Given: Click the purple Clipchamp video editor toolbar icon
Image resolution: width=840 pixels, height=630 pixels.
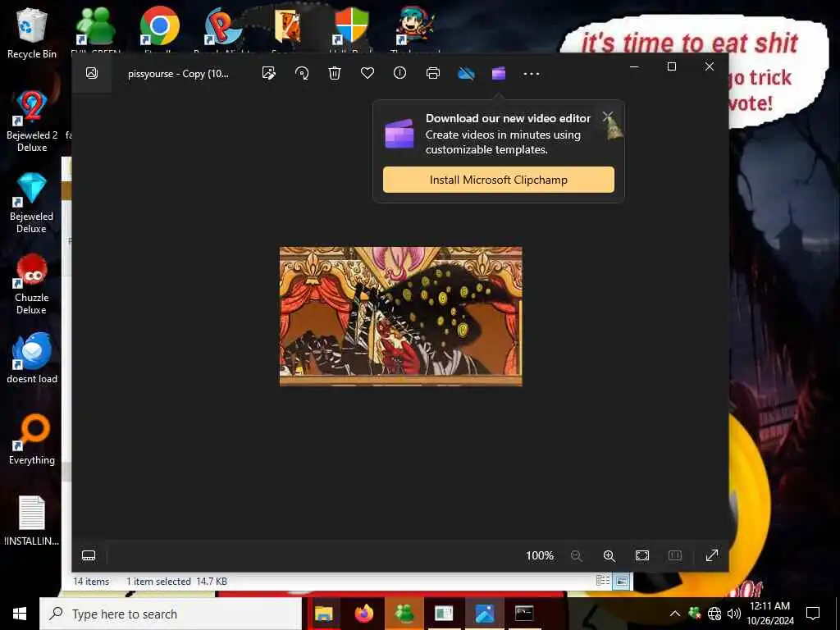Looking at the screenshot, I should (x=499, y=73).
